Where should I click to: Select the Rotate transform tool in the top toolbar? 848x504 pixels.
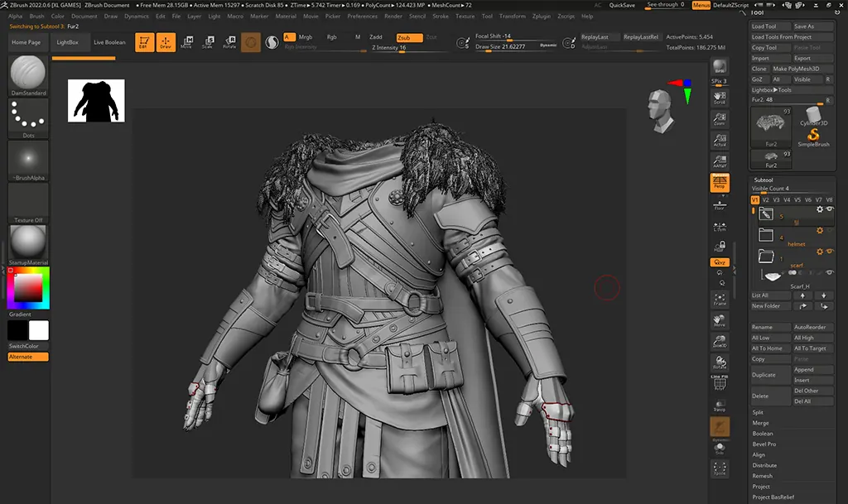(x=229, y=42)
